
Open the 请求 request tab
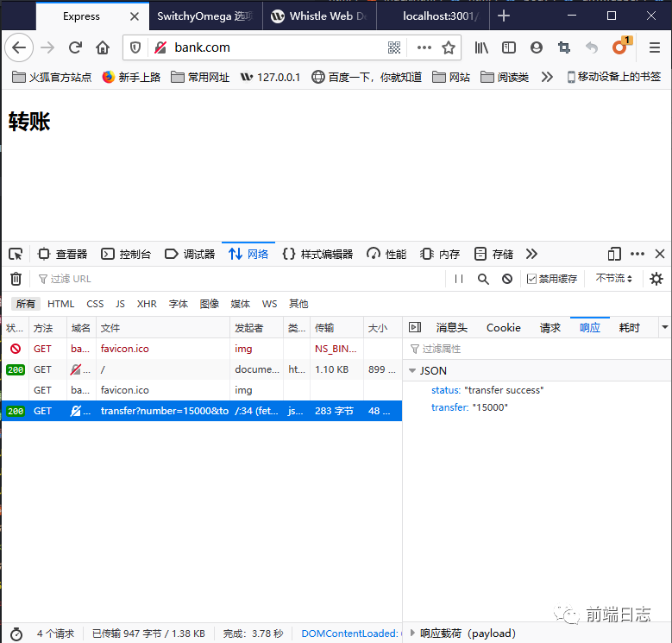pos(550,328)
